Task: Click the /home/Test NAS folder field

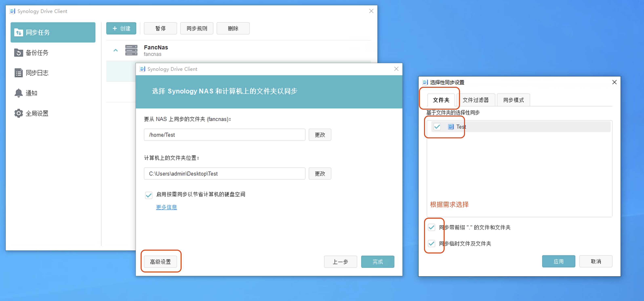Action: pos(224,135)
